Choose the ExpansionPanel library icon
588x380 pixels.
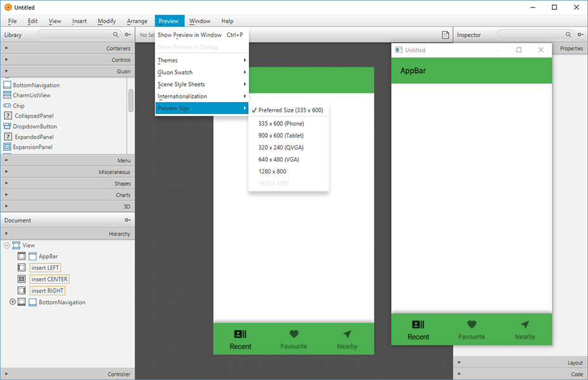coord(7,147)
